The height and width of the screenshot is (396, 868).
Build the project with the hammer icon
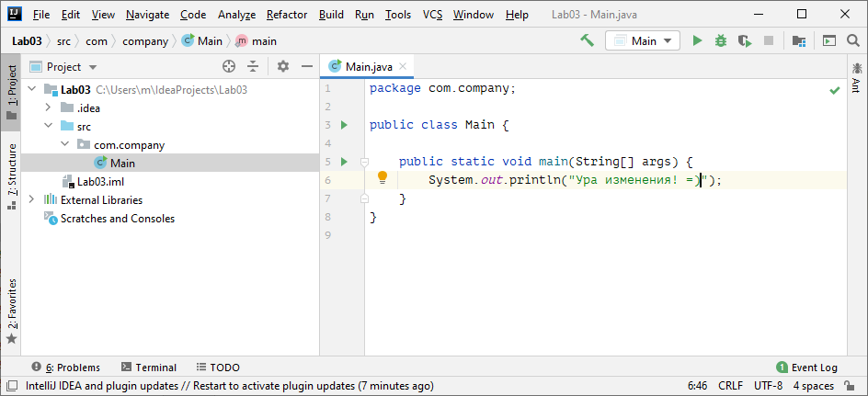click(587, 40)
